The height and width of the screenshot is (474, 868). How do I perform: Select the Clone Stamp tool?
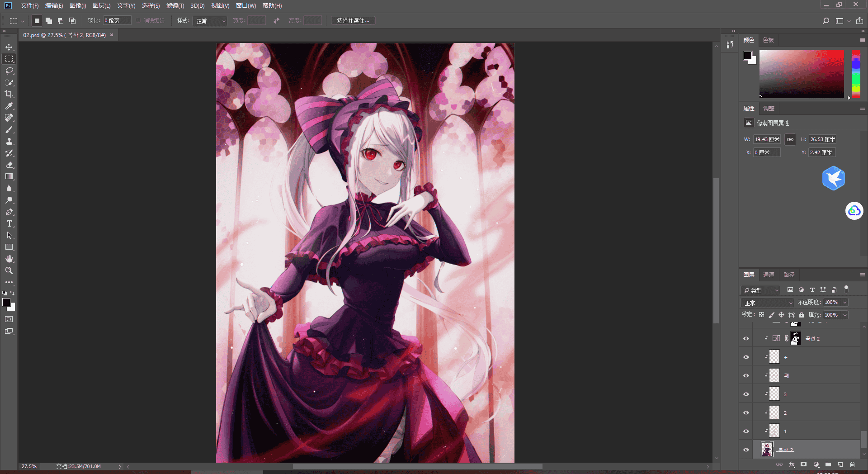(9, 142)
